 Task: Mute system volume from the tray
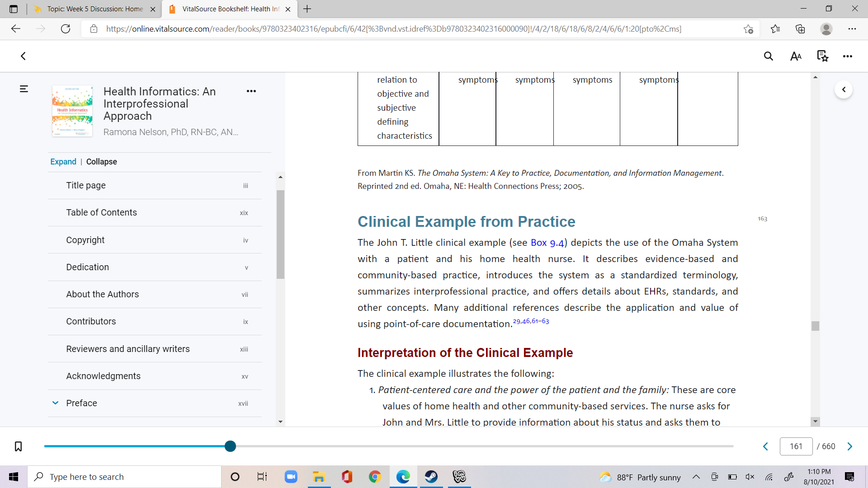(750, 477)
